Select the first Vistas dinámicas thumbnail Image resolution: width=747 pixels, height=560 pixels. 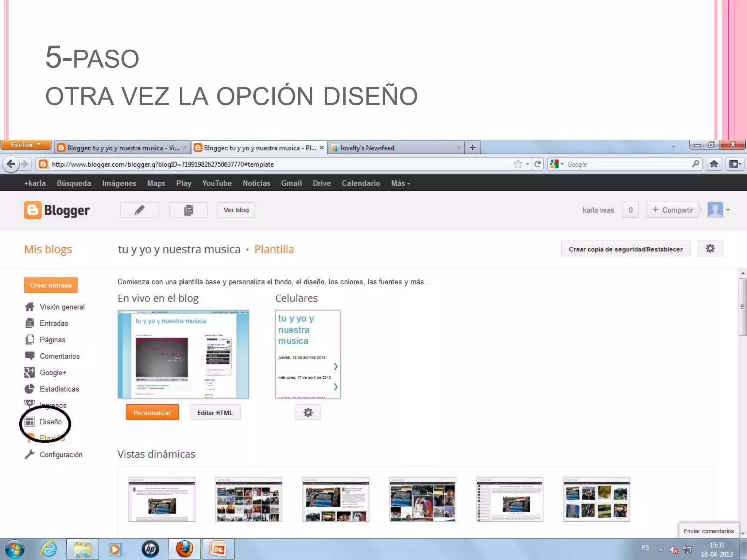[162, 499]
